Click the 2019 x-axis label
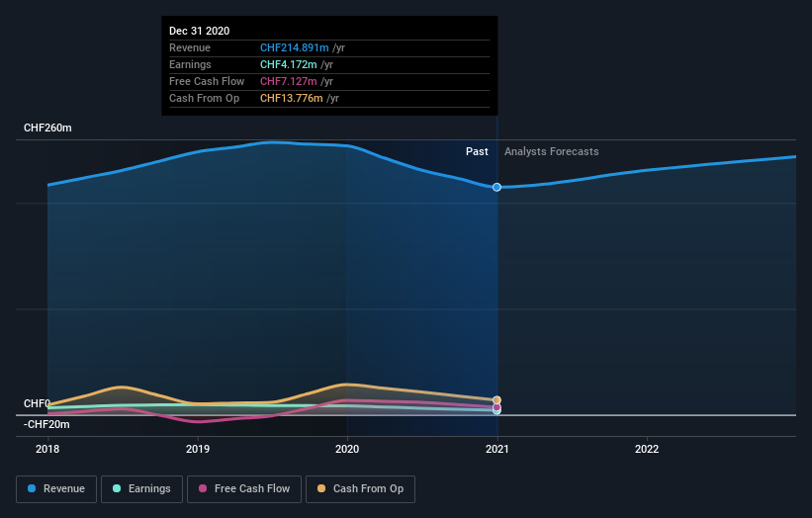Viewport: 812px width, 518px height. point(198,449)
